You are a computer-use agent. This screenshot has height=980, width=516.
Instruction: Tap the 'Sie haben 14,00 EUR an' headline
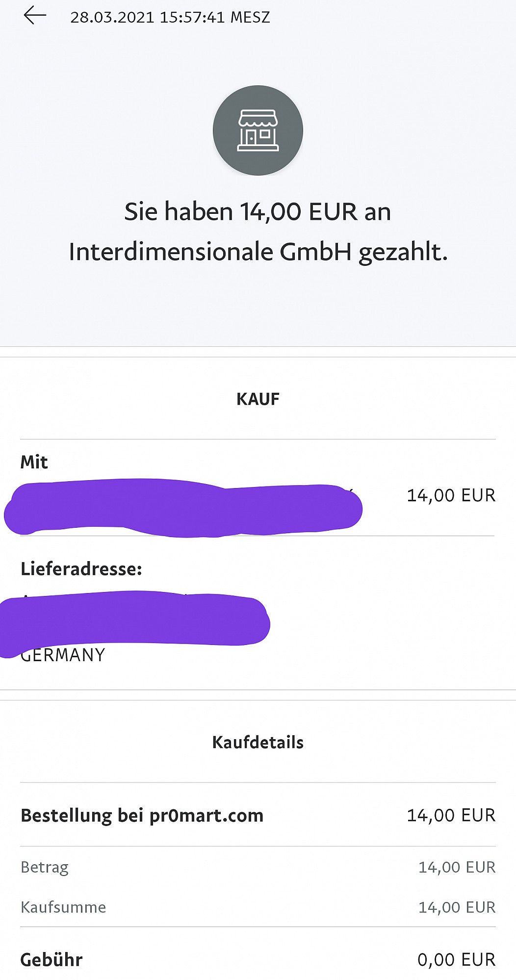pos(258,212)
